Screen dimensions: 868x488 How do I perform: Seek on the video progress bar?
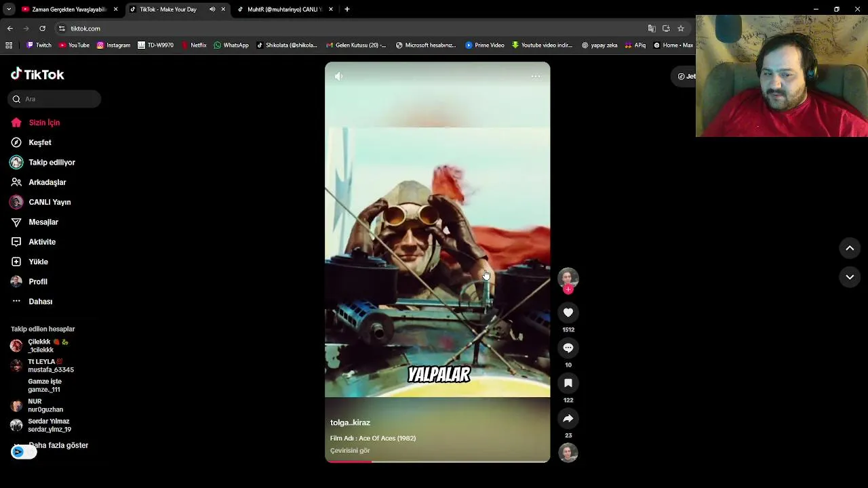click(x=437, y=462)
